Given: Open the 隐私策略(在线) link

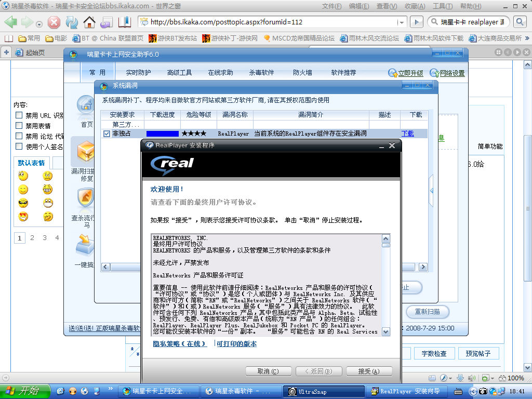Looking at the screenshot, I should (x=179, y=344).
